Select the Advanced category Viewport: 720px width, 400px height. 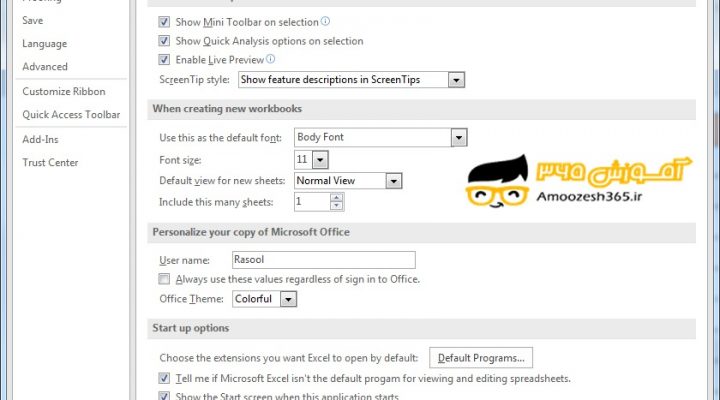tap(45, 67)
